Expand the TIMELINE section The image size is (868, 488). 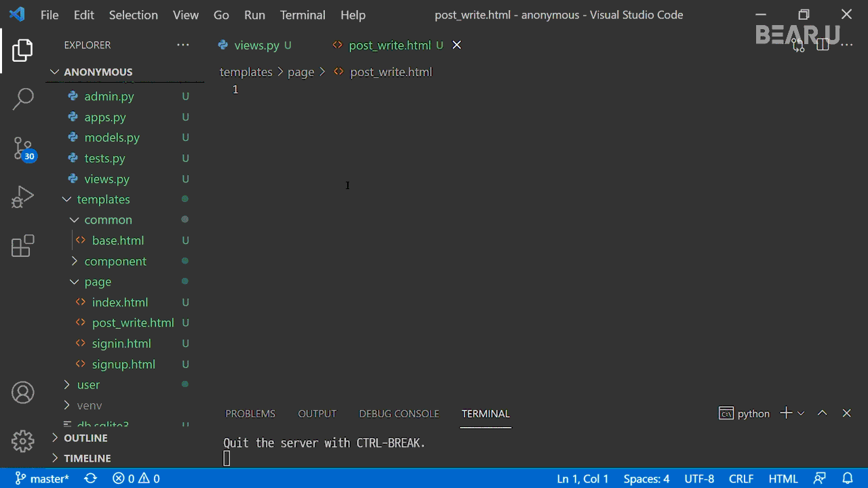click(x=87, y=458)
